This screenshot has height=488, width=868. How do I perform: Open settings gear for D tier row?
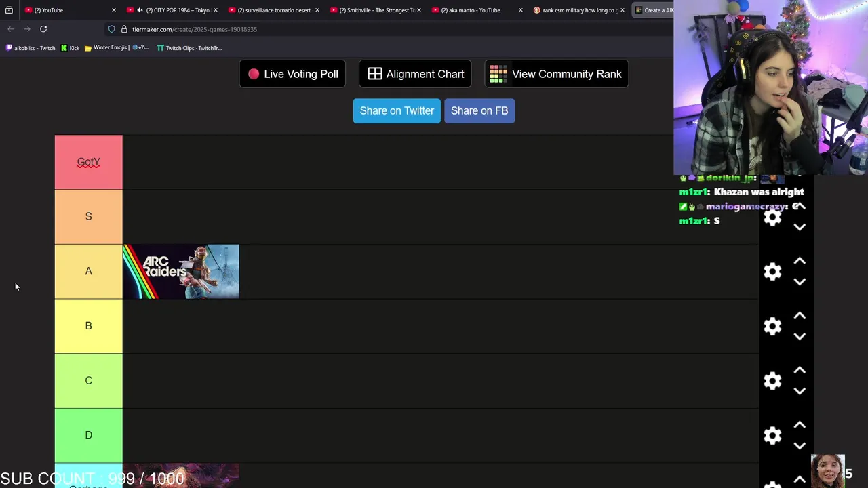(772, 435)
